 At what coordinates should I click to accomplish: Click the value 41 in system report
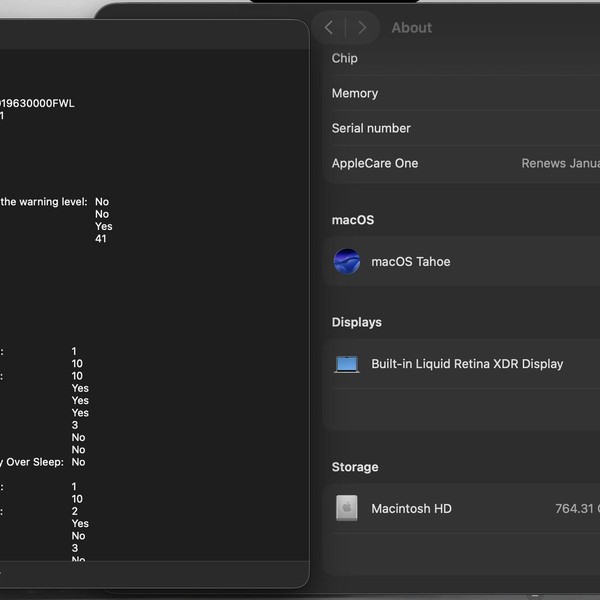coord(101,238)
